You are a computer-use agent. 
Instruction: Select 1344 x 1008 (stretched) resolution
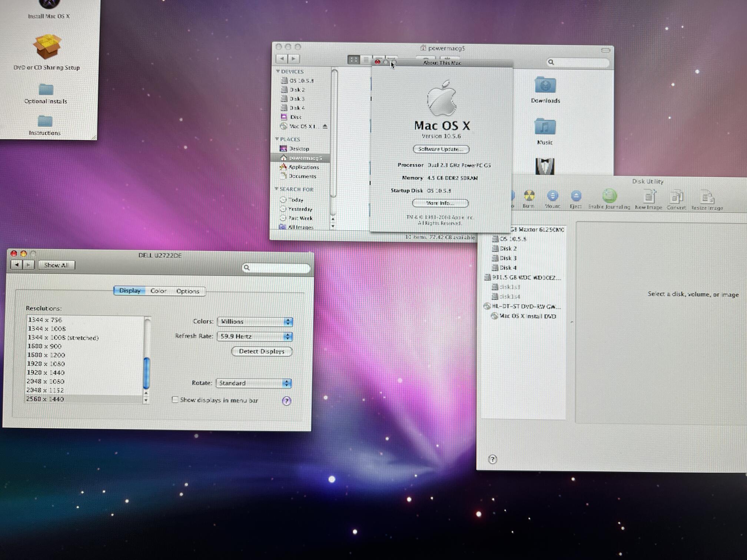(x=84, y=337)
